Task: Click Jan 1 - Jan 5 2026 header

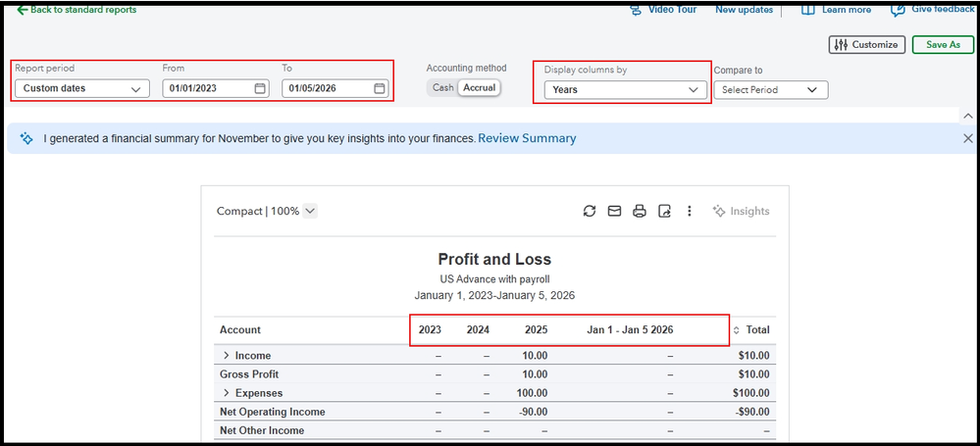Action: point(630,329)
